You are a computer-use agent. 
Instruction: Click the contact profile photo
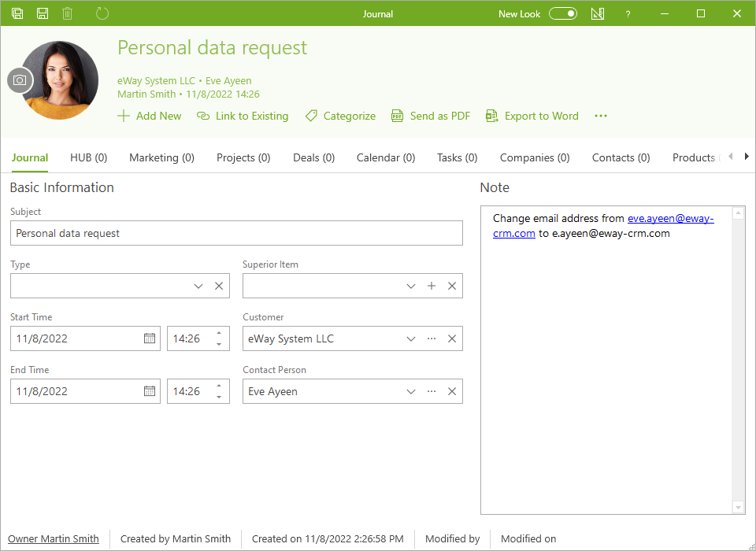click(60, 80)
